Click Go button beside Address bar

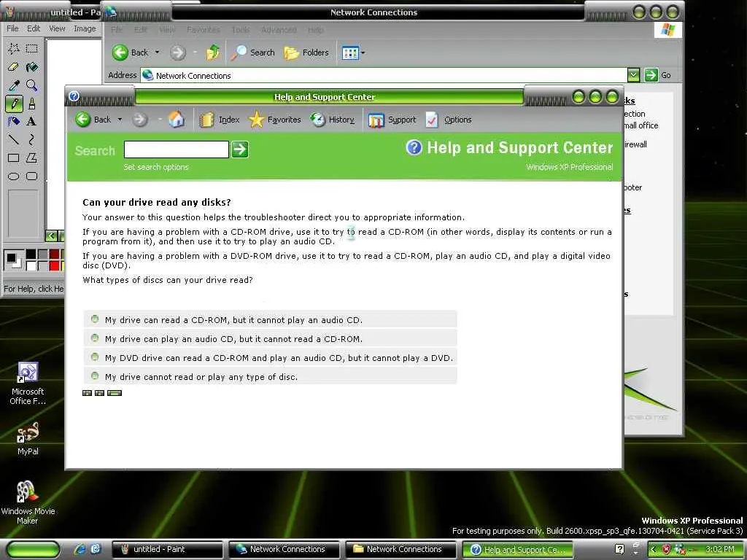pyautogui.click(x=658, y=75)
